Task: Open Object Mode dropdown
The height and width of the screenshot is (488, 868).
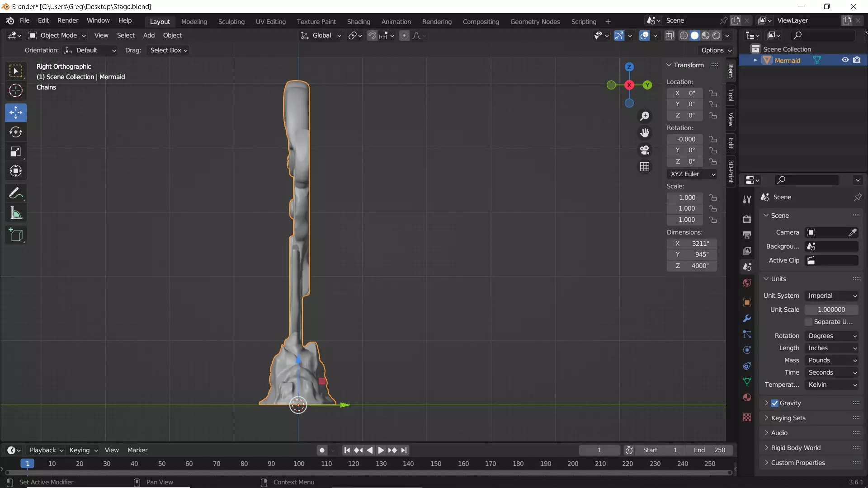Action: point(57,35)
